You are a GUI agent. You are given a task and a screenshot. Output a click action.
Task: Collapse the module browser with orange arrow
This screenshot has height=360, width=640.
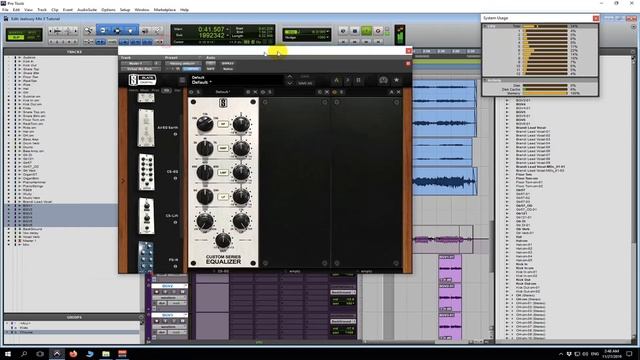pyautogui.click(x=123, y=180)
